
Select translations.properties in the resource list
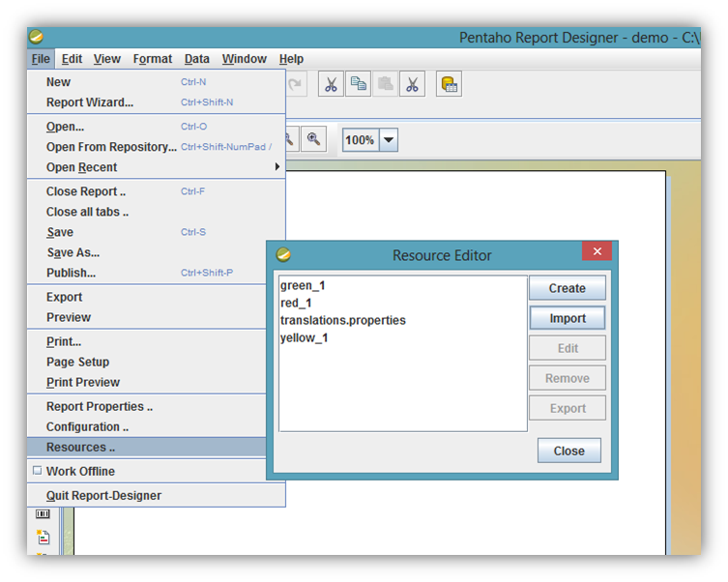343,320
